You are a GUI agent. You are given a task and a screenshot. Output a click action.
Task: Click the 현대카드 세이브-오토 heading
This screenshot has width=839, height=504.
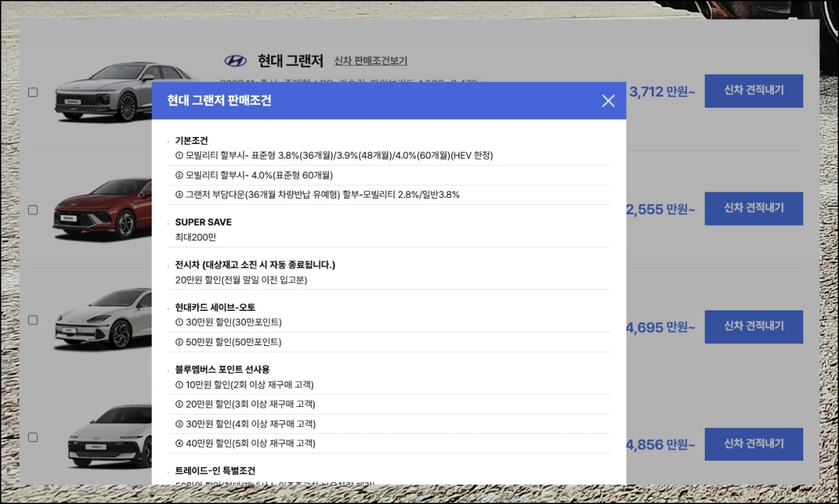click(215, 308)
